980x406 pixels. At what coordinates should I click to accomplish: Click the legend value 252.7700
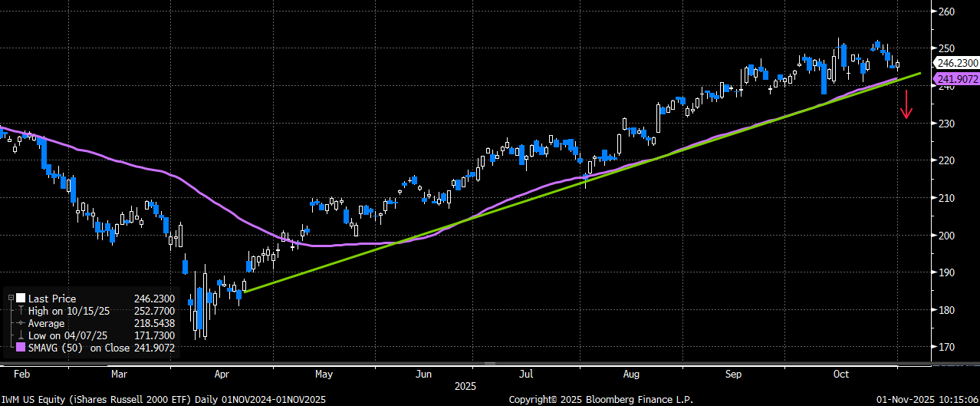(x=154, y=311)
